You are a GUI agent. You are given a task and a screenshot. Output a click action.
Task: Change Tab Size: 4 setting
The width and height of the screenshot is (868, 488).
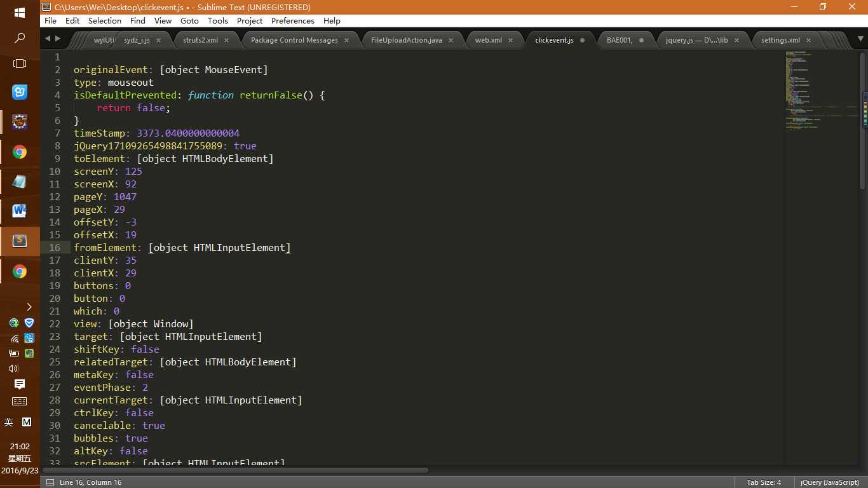[x=764, y=482]
